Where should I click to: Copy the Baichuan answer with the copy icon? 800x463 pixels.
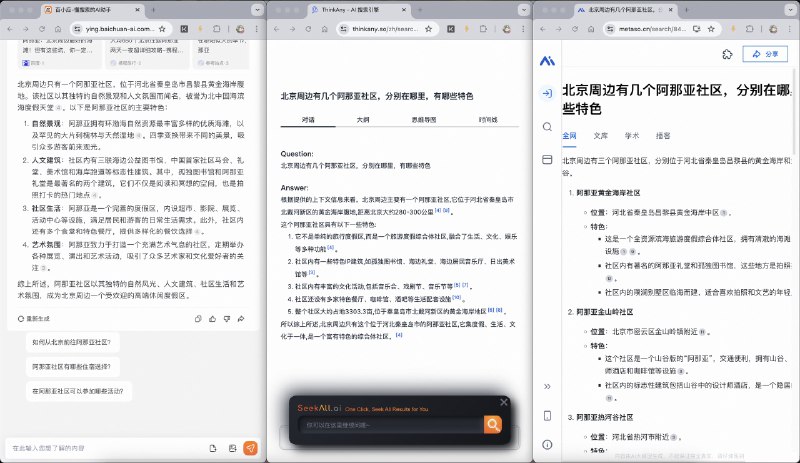[198, 319]
